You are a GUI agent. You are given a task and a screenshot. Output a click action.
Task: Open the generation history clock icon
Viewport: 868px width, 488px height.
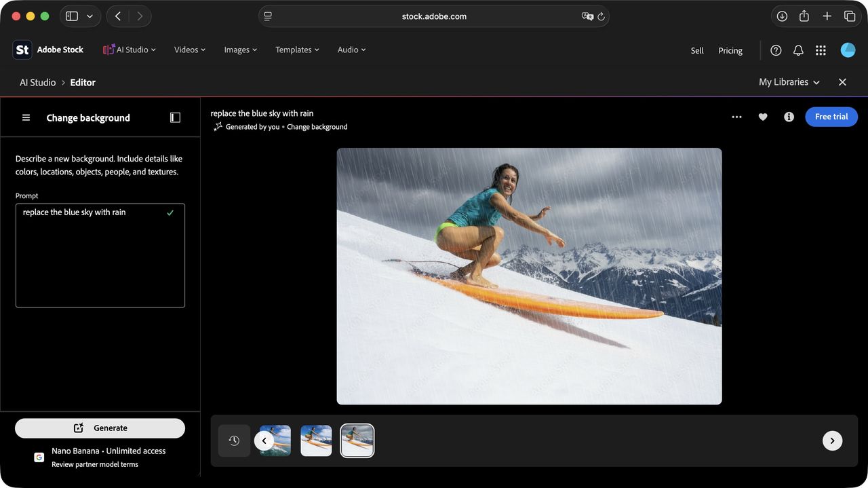tap(234, 440)
